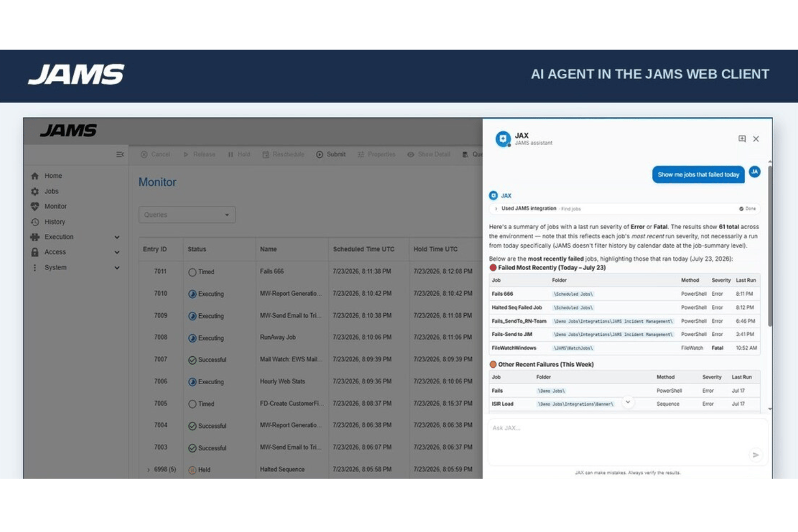This screenshot has width=798, height=532.
Task: Click the Show Detail toolbar button
Action: point(429,155)
